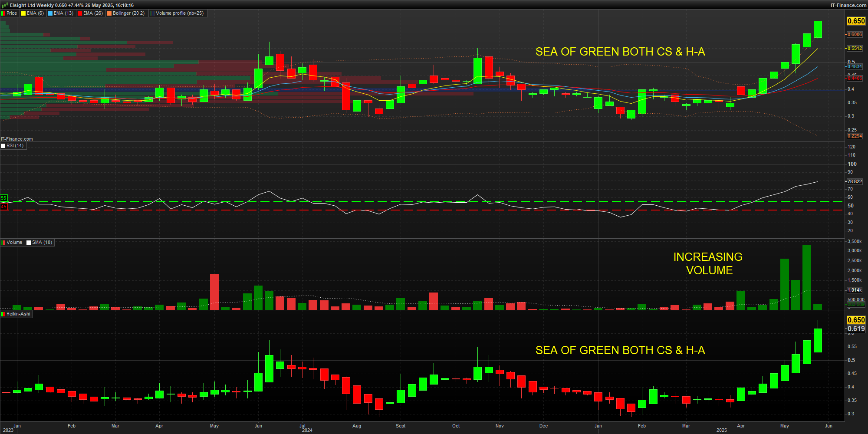Select the EMA (26) indicator label
868x434 pixels.
click(x=93, y=13)
